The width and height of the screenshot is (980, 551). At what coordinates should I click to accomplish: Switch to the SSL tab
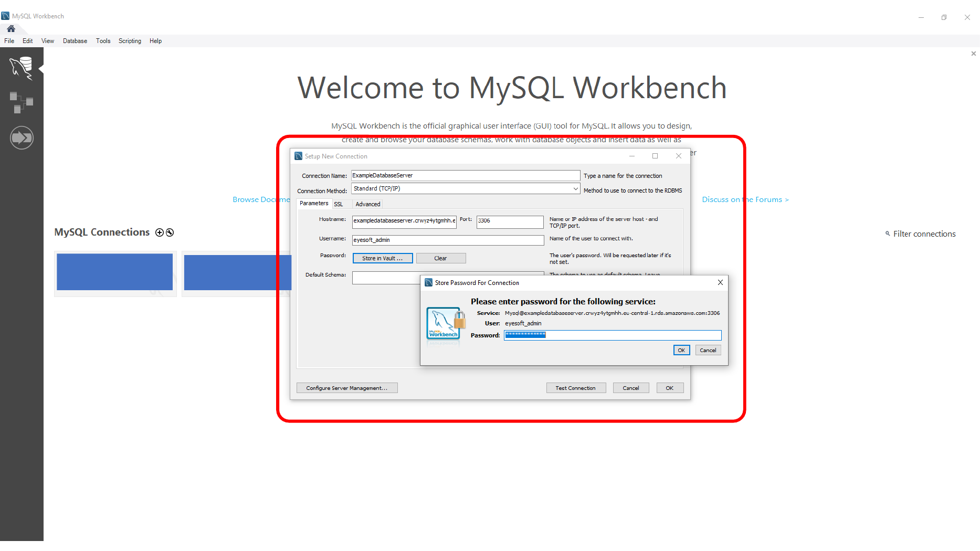[x=339, y=204]
